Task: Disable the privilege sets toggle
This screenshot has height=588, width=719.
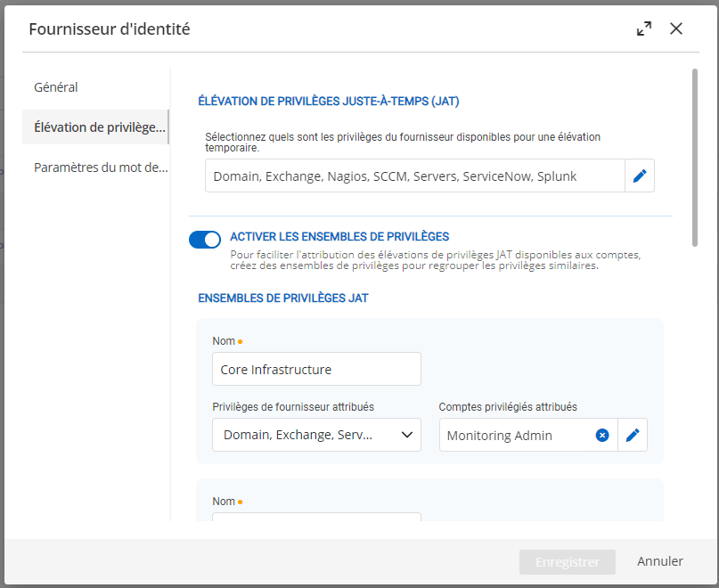Action: click(x=205, y=239)
